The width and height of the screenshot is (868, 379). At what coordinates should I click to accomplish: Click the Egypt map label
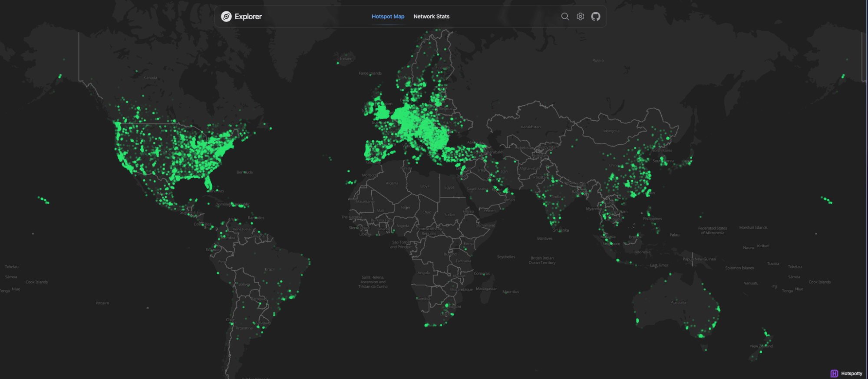(449, 187)
